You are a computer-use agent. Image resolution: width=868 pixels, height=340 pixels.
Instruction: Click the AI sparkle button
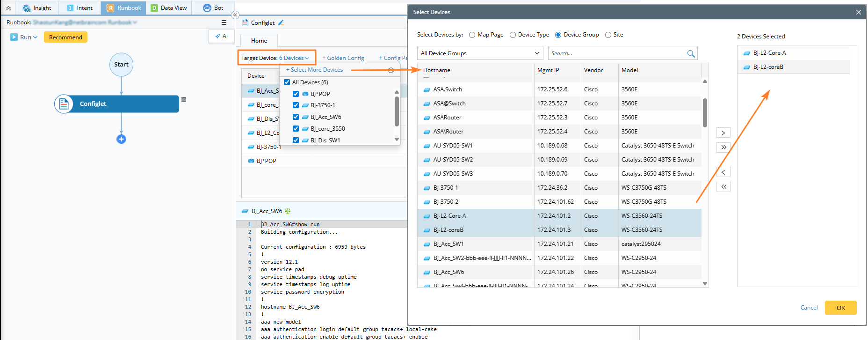(x=221, y=36)
